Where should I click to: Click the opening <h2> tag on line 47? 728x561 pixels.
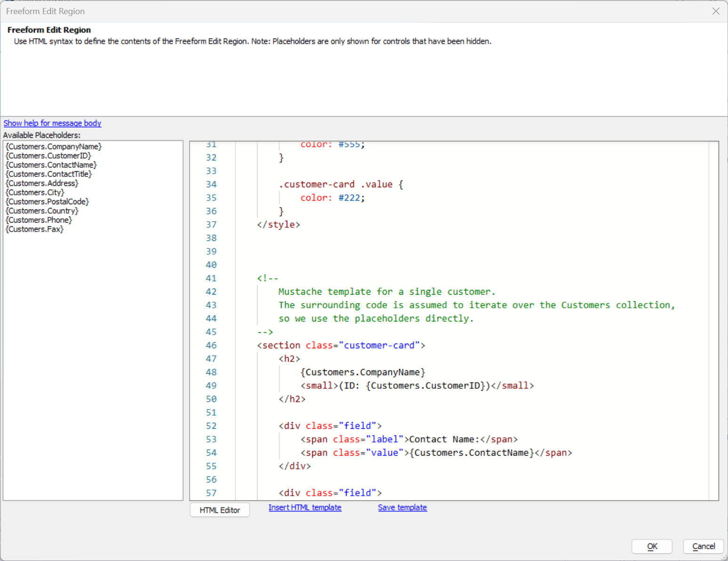tap(289, 359)
